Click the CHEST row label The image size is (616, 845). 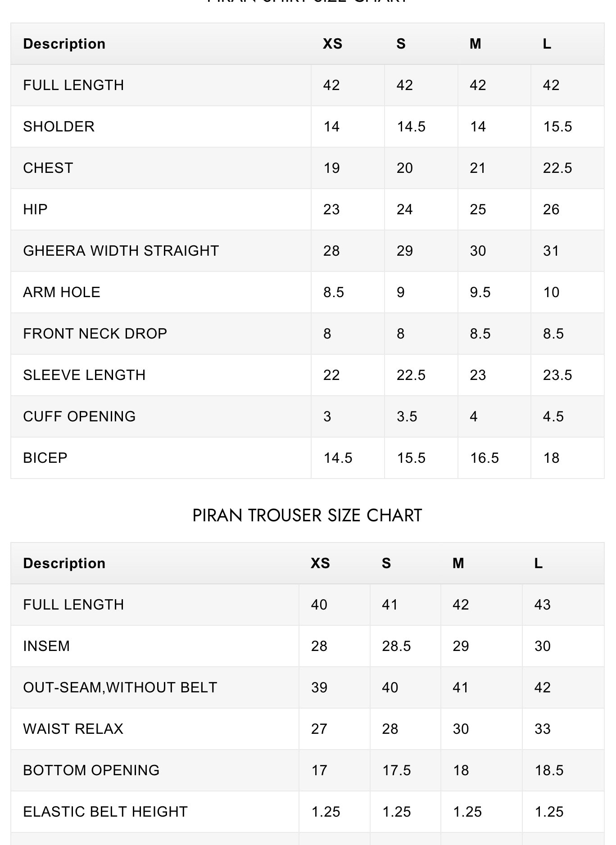[x=48, y=168]
